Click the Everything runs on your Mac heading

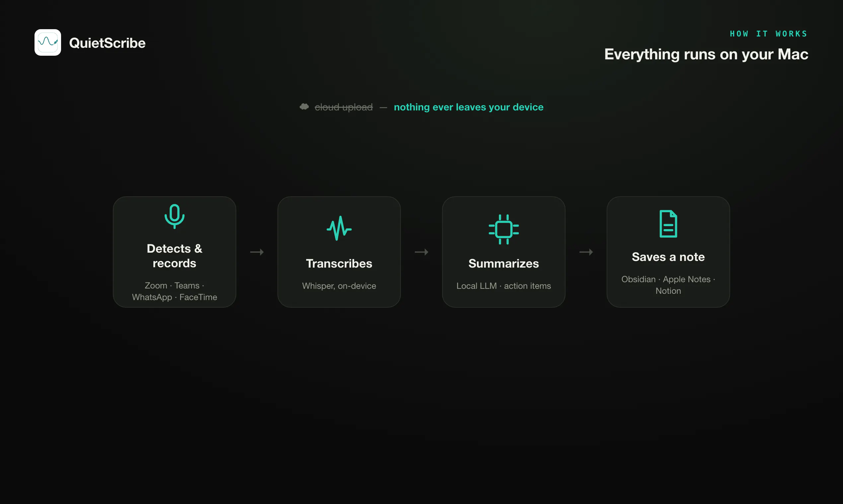tap(706, 54)
